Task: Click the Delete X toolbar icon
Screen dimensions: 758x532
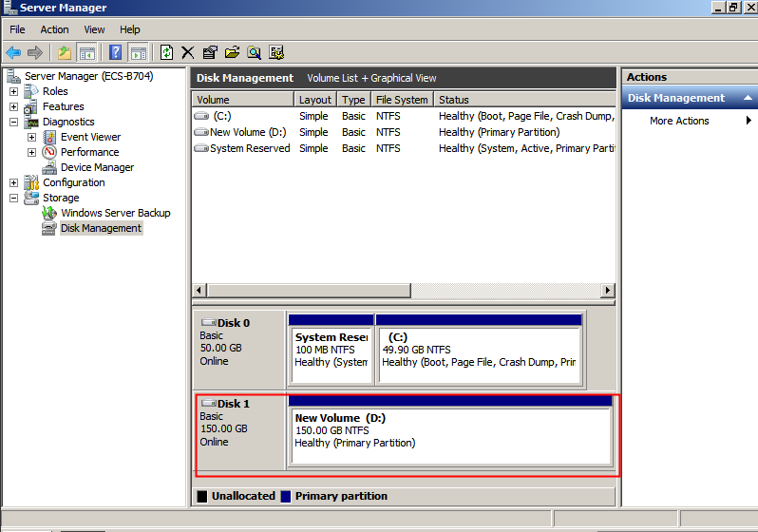Action: pyautogui.click(x=187, y=52)
